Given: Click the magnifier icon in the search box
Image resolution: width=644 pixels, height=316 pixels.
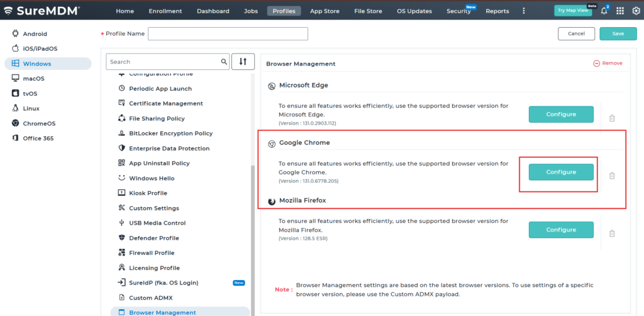Looking at the screenshot, I should 224,62.
